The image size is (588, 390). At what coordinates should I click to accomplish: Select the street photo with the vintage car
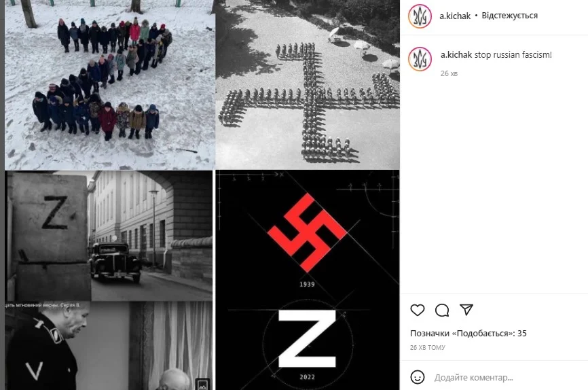109,236
